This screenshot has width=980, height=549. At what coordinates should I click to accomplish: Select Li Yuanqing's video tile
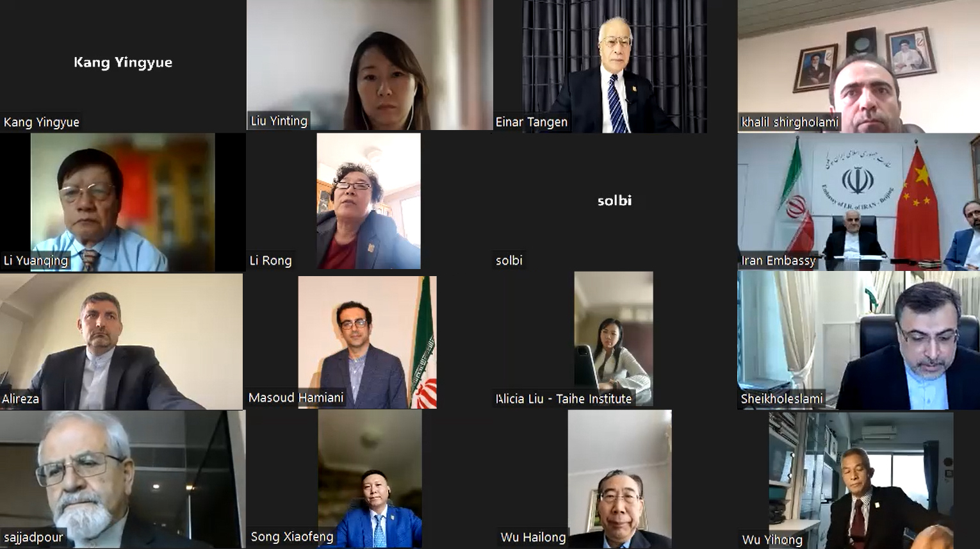(x=123, y=202)
